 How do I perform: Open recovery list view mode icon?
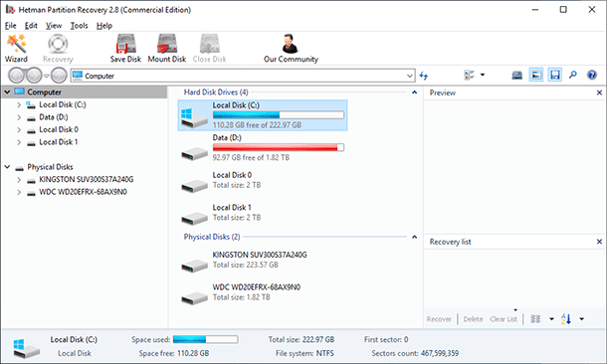point(535,319)
